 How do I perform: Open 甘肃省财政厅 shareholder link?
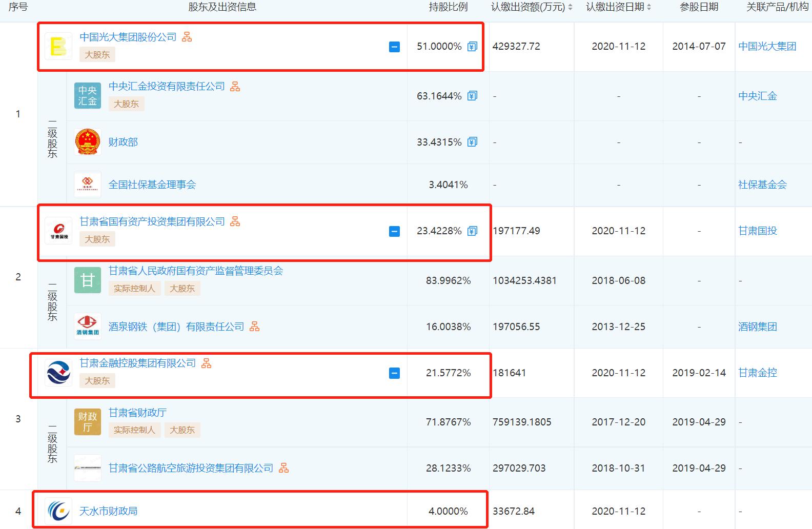click(x=137, y=413)
